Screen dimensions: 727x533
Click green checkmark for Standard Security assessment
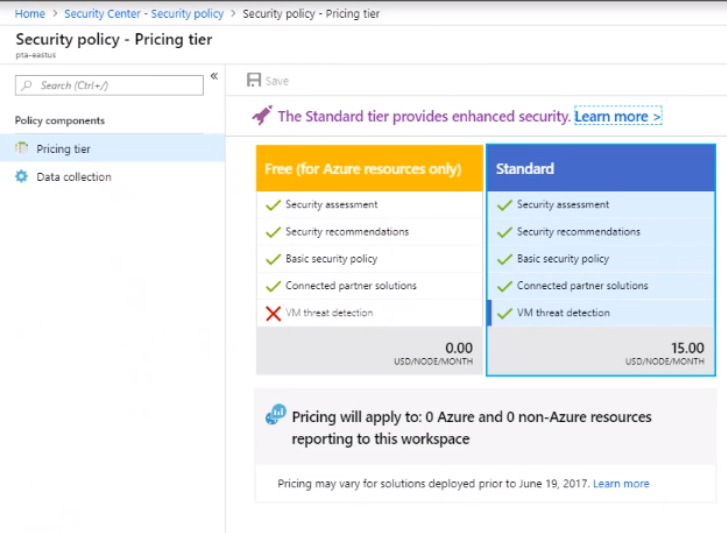pos(504,205)
